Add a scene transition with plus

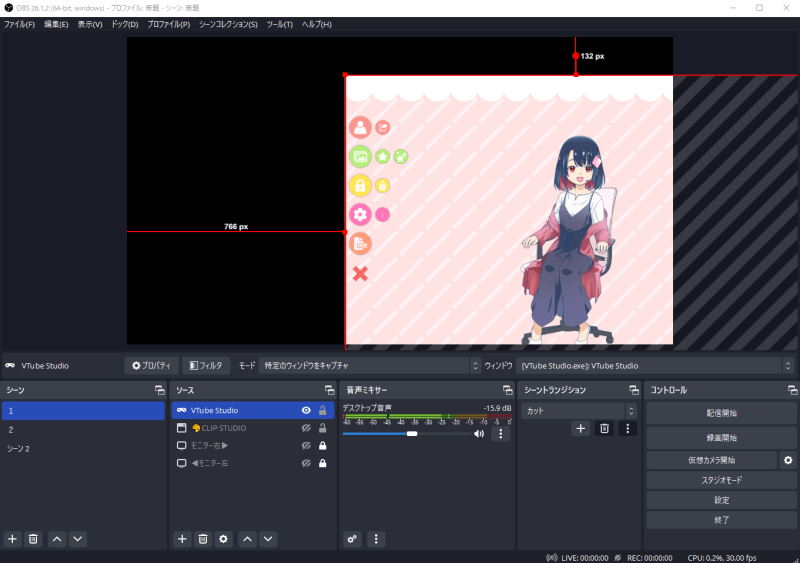(581, 429)
